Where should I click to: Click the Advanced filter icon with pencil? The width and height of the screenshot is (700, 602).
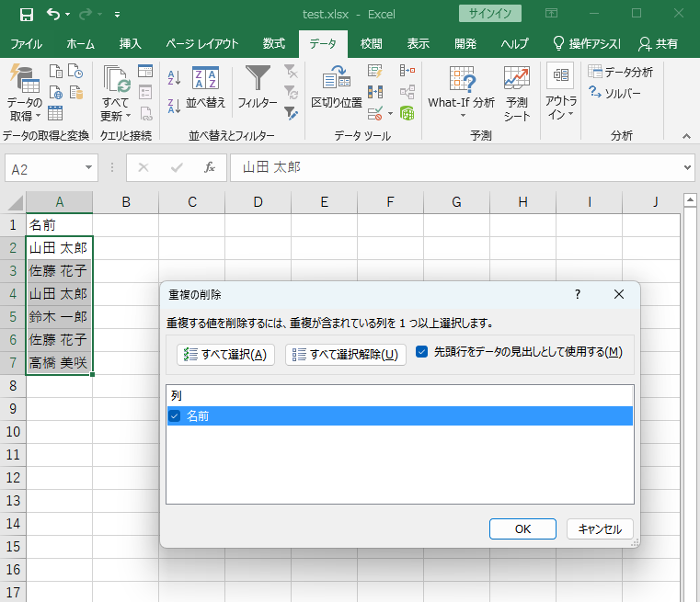pos(291,113)
